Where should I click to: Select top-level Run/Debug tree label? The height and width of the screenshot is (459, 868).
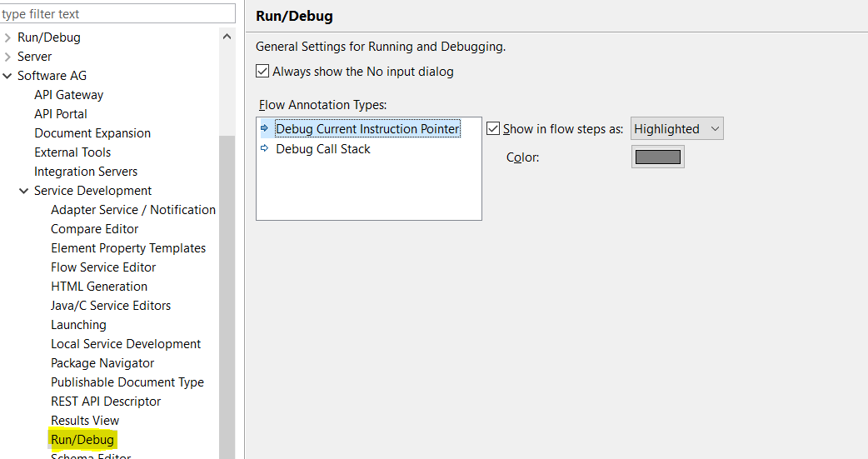[48, 37]
